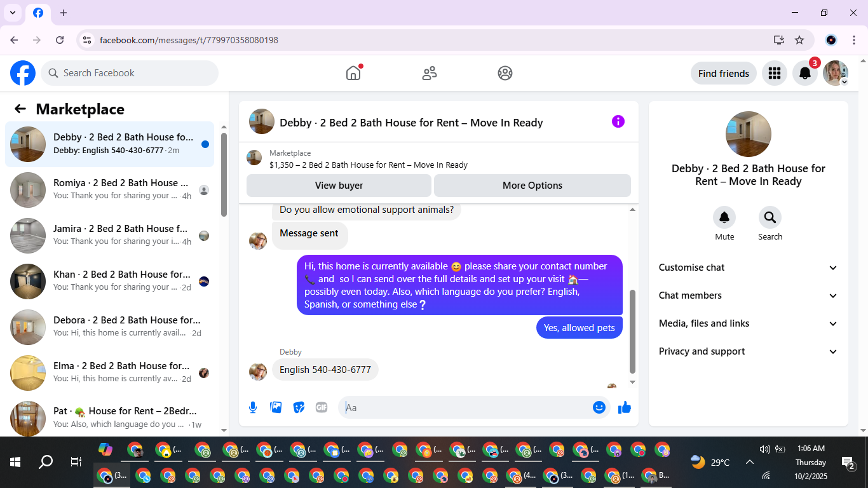
Task: Open the Debora conversation
Action: [x=110, y=327]
